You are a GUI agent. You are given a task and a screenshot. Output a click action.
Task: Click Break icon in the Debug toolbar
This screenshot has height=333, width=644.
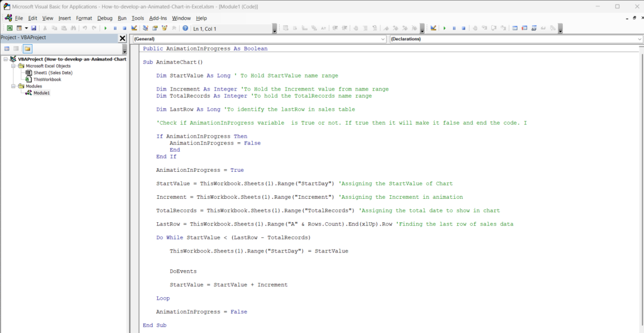tap(454, 28)
